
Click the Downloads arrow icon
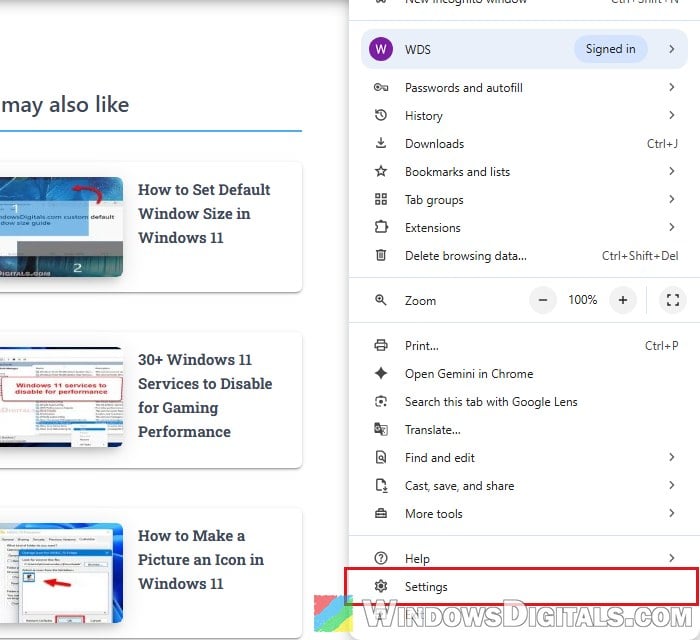[381, 143]
